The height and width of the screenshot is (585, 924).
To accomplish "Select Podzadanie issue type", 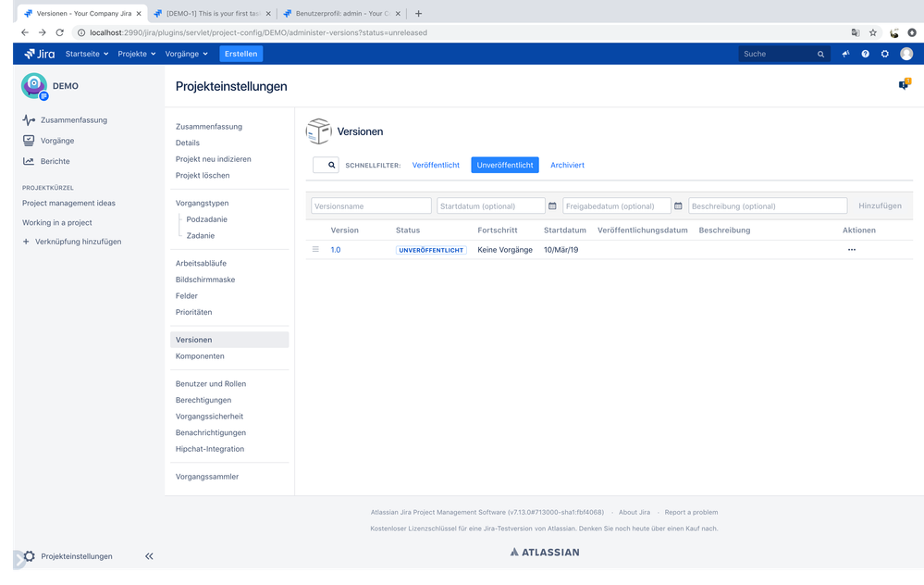I will (207, 219).
